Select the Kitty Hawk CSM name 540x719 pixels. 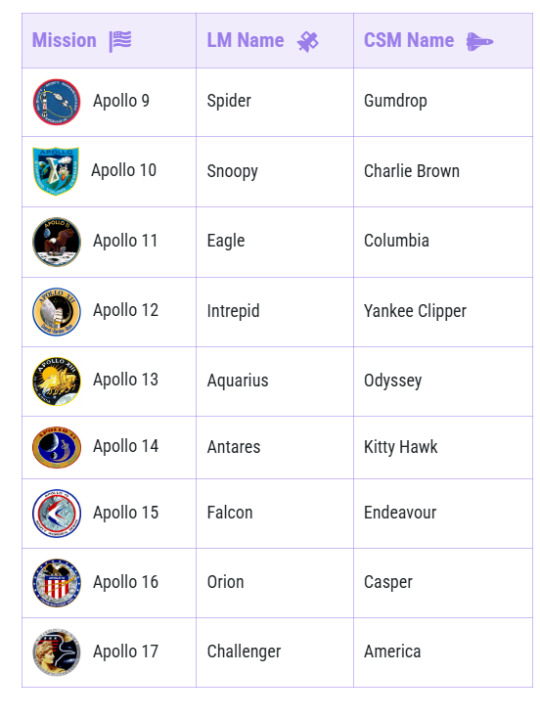click(401, 447)
